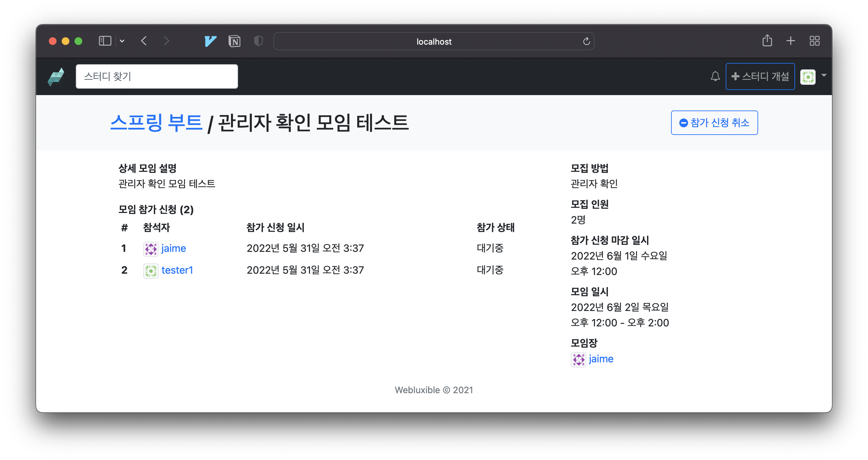Expand the sidebar tab group chevron
Image resolution: width=868 pixels, height=460 pixels.
122,41
